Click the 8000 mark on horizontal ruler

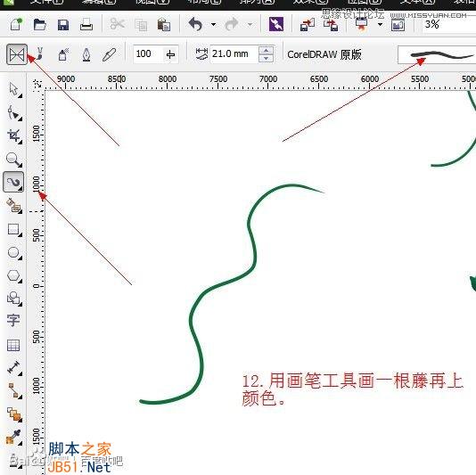click(x=168, y=79)
